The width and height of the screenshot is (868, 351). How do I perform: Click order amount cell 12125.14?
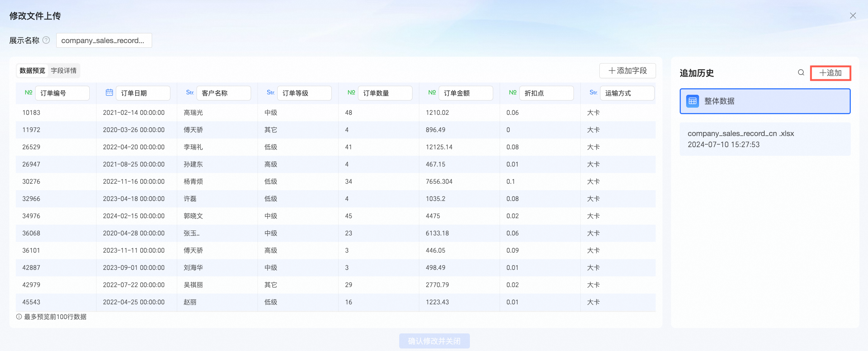coord(439,147)
